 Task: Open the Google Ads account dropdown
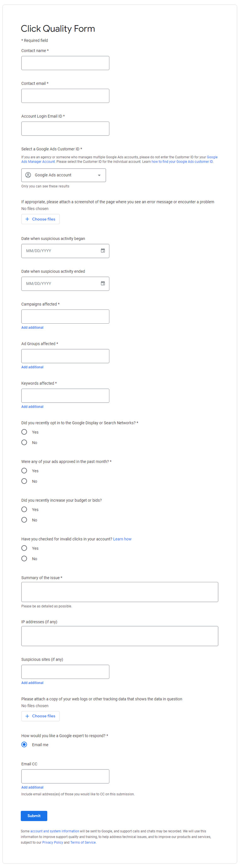[x=99, y=175]
